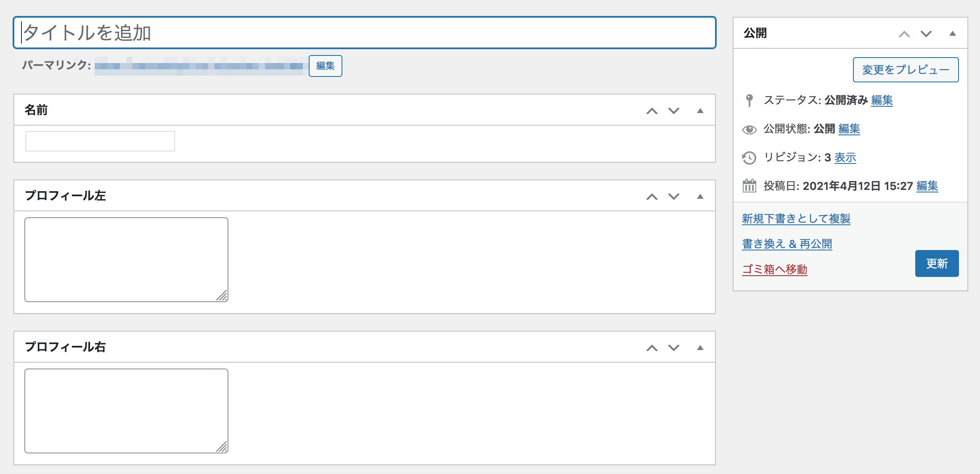Move the 名前 panel up
This screenshot has width=980, height=474.
(652, 111)
